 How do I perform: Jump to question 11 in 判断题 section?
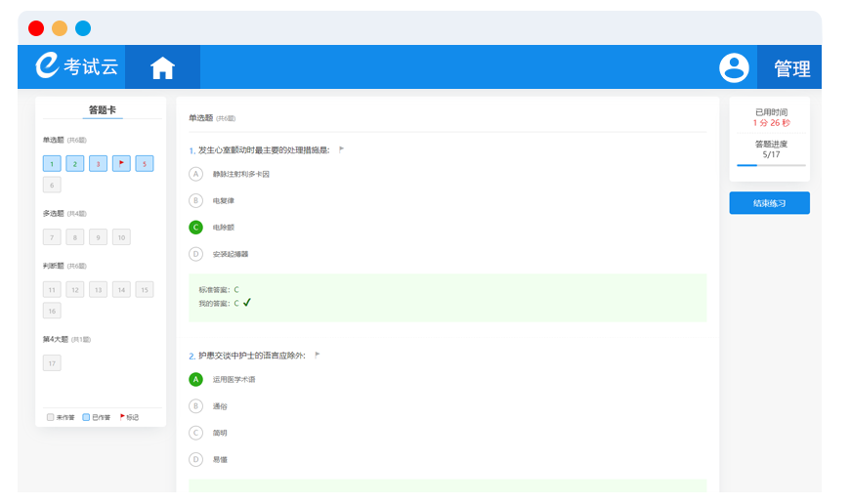pos(52,289)
